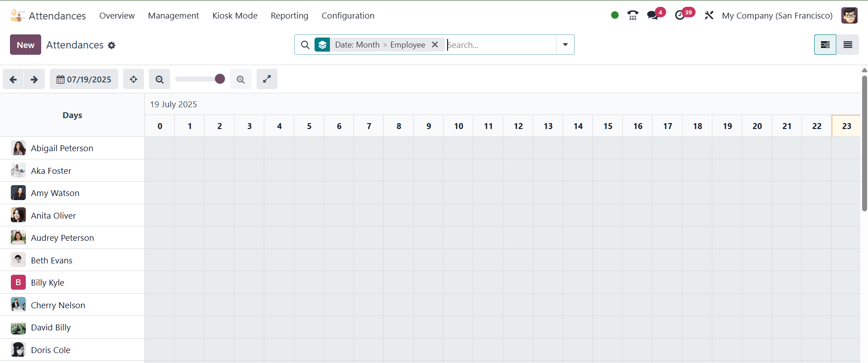This screenshot has height=363, width=868.
Task: Click the Gantt zoom level slider
Action: [200, 79]
